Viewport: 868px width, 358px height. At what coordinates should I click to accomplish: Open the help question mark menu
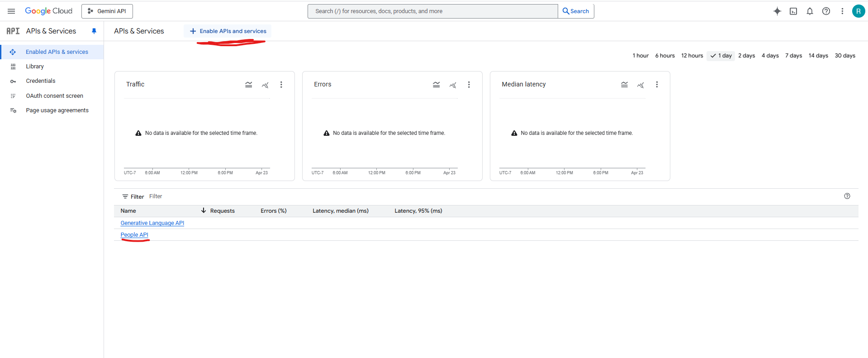click(826, 11)
